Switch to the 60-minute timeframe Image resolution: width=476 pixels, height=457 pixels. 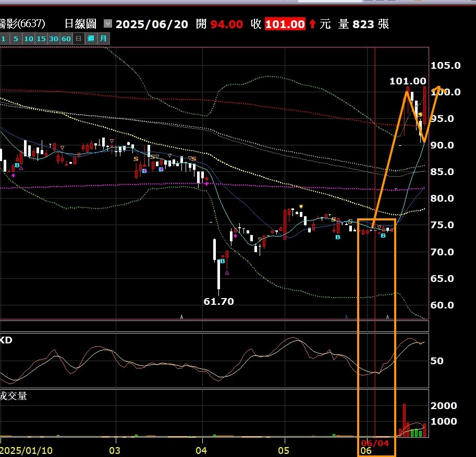[x=66, y=39]
